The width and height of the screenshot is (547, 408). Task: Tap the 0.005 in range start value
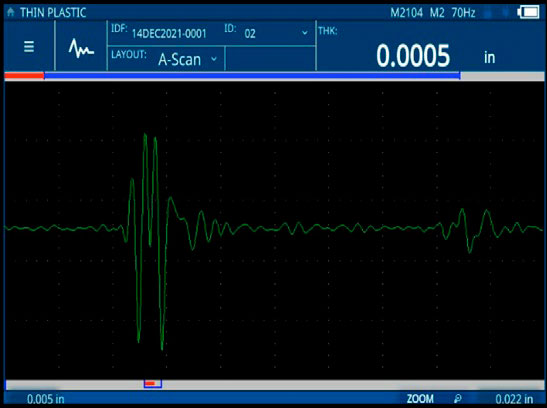pos(46,399)
